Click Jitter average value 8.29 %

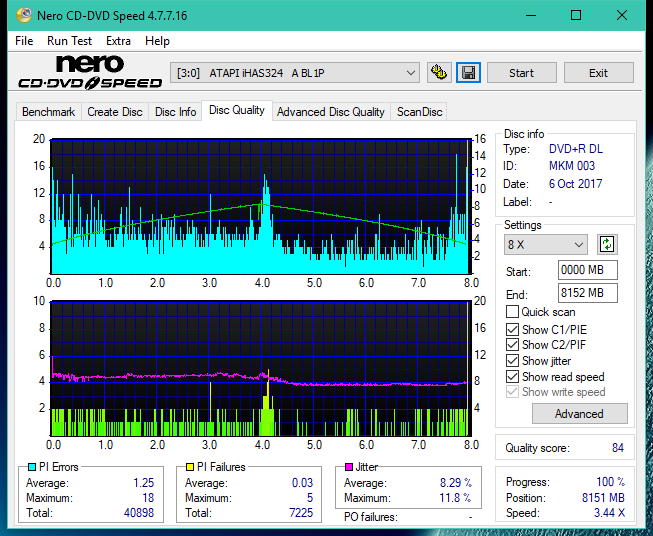[x=456, y=483]
